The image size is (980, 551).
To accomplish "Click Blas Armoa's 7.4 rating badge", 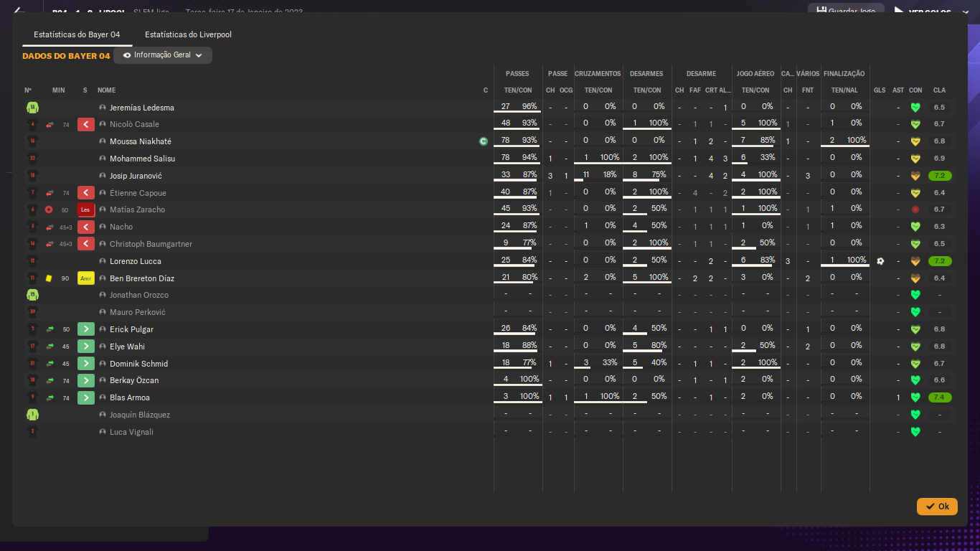I will [x=940, y=397].
